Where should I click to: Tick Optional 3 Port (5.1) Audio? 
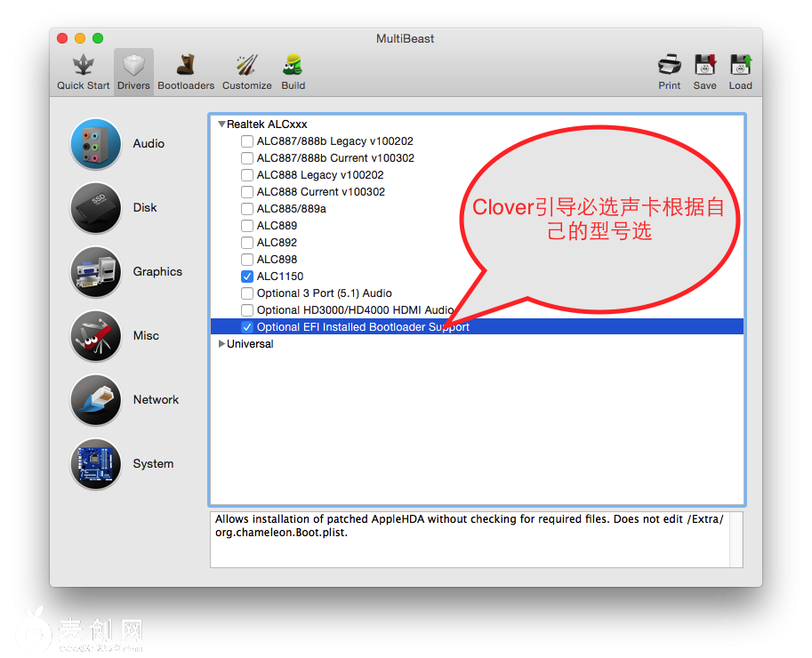tap(247, 293)
